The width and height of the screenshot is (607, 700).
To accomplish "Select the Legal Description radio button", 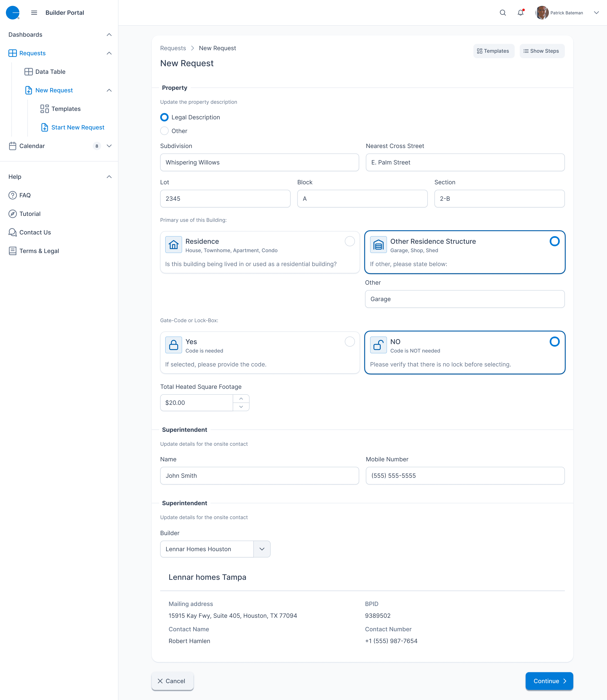I will (x=164, y=117).
